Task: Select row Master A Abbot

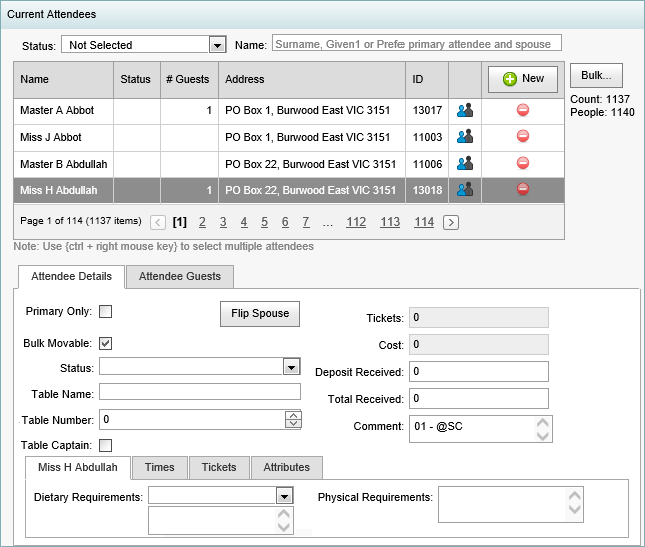Action: [289, 111]
